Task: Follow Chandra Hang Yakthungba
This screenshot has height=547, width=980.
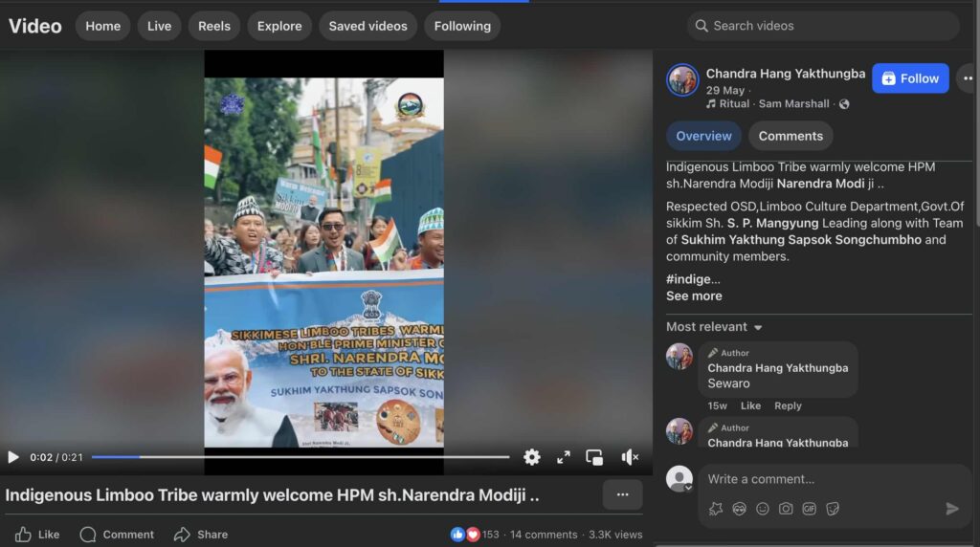Action: (x=911, y=78)
